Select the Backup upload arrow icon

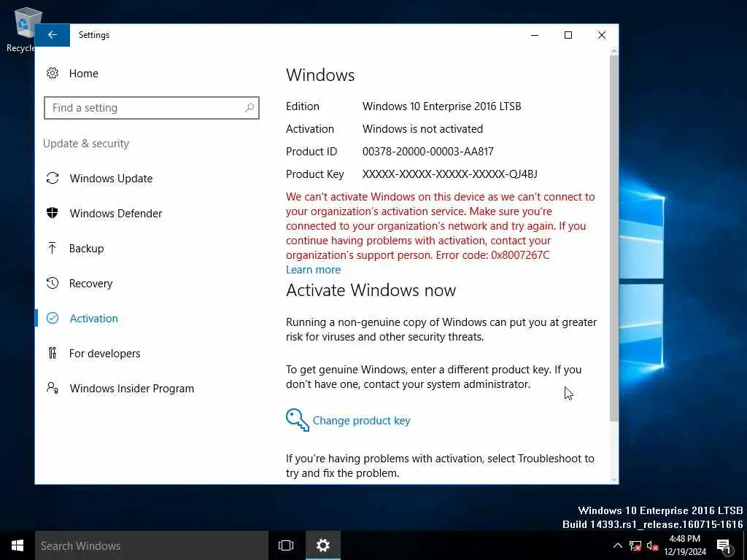(x=53, y=248)
